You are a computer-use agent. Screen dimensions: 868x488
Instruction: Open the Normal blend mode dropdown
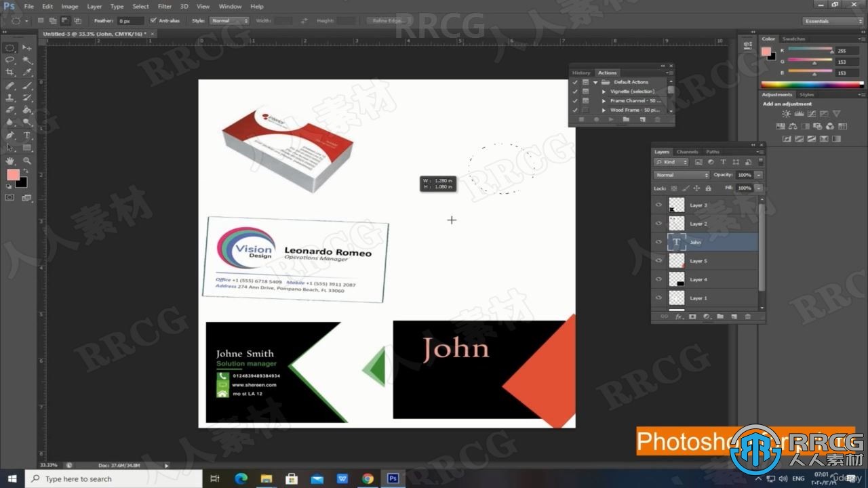coord(682,175)
